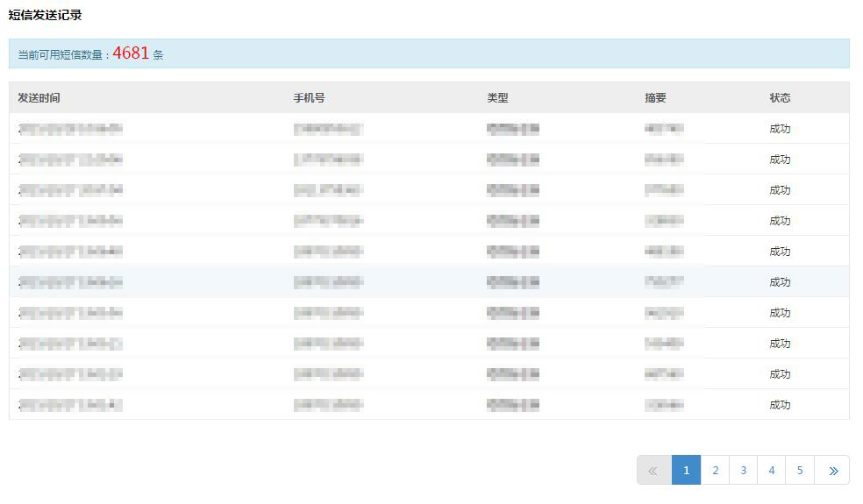Image resolution: width=863 pixels, height=504 pixels.
Task: Select the send time in the last row
Action: point(70,405)
